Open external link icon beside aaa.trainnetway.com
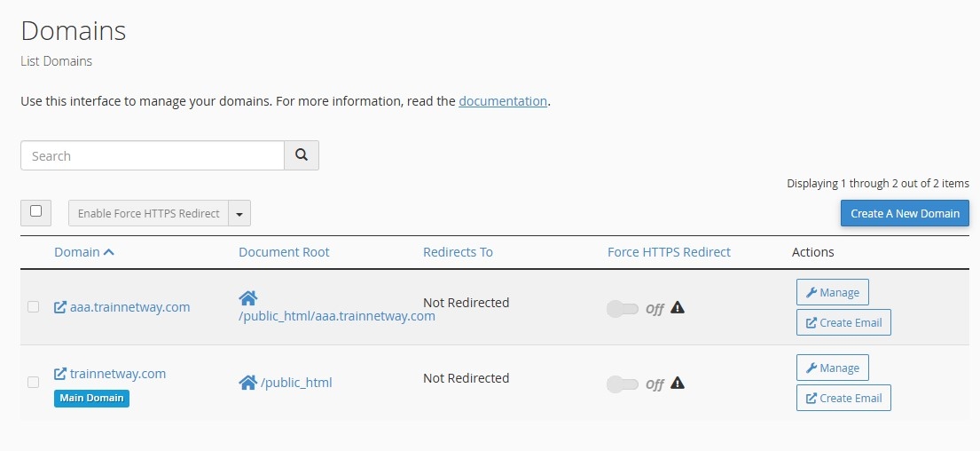The height and width of the screenshot is (451, 980). (x=60, y=307)
